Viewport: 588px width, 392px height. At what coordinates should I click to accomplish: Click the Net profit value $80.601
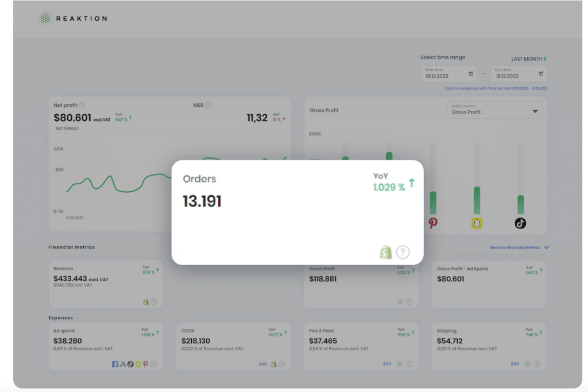click(72, 118)
